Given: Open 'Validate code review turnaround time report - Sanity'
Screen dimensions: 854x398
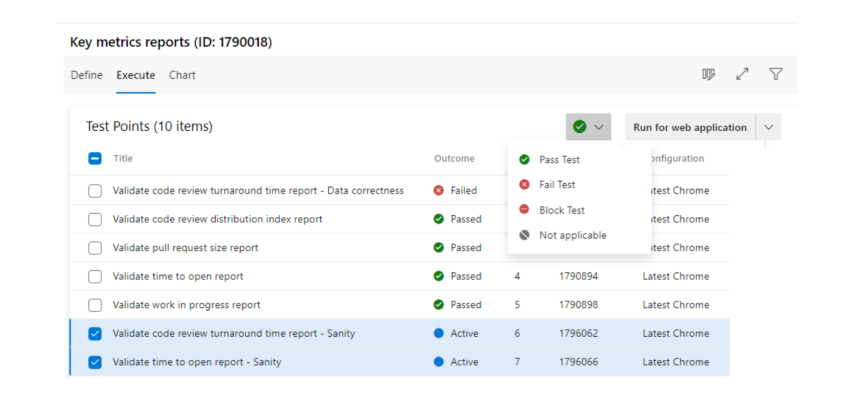Looking at the screenshot, I should 234,333.
